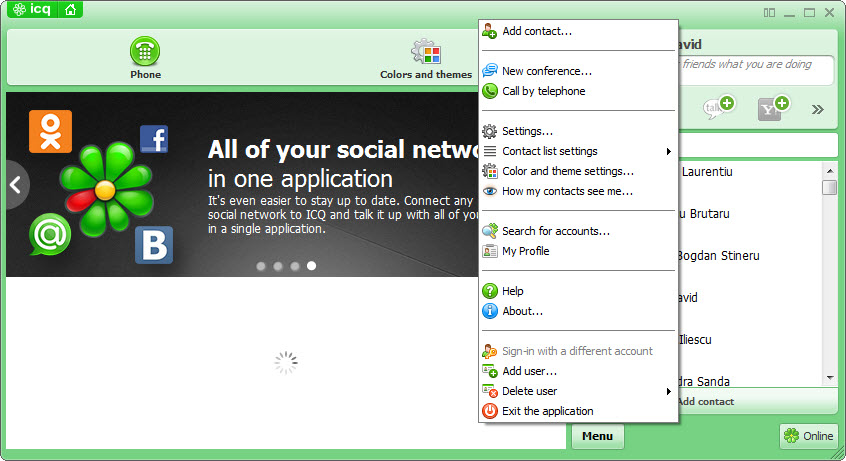Choose New conference... menu entry
846x461 pixels.
point(578,71)
